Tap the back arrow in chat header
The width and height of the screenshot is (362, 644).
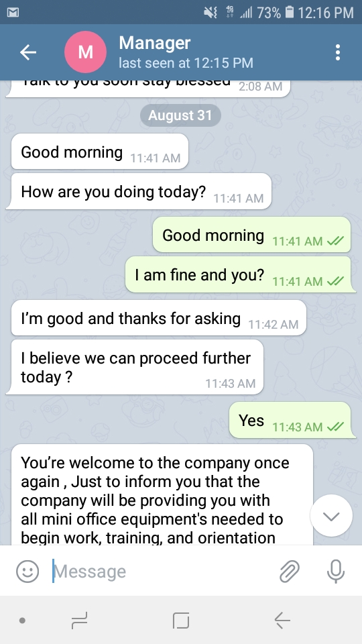click(x=28, y=52)
